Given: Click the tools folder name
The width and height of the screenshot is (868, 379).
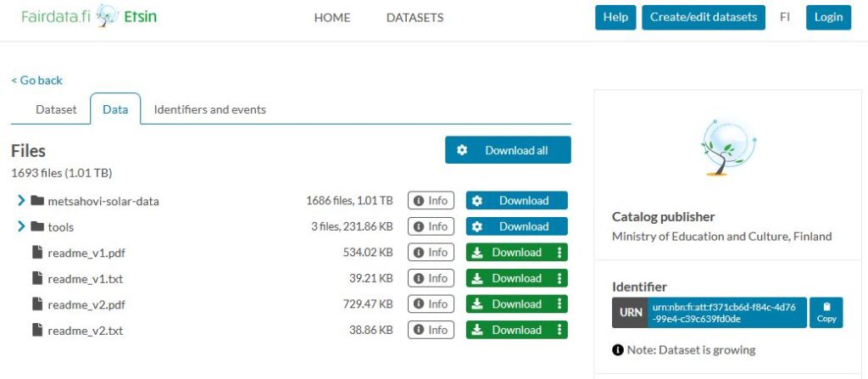Looking at the screenshot, I should pyautogui.click(x=61, y=227).
